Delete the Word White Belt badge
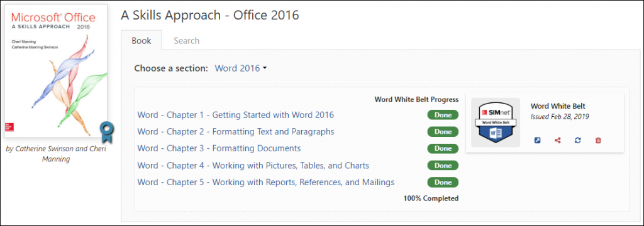The image size is (644, 226). 598,140
